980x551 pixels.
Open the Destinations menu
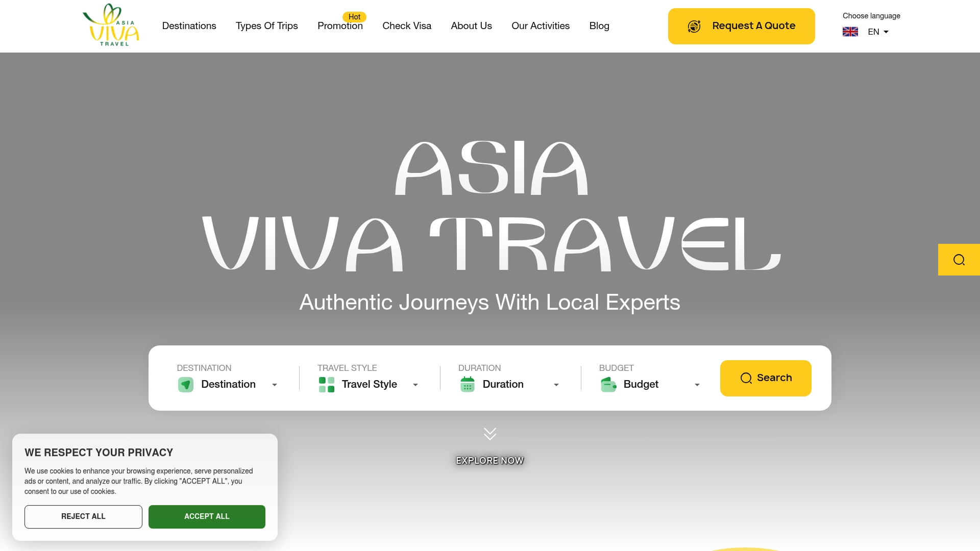[x=189, y=26]
